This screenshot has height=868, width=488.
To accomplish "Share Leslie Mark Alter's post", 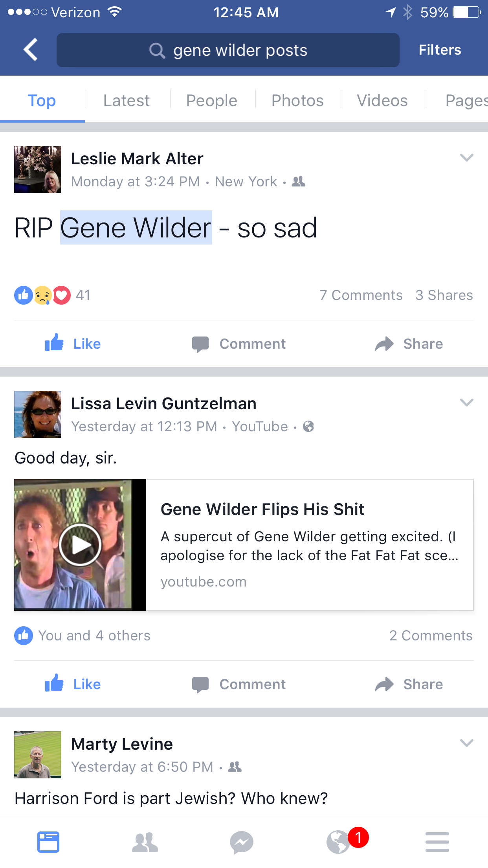I will pos(409,344).
